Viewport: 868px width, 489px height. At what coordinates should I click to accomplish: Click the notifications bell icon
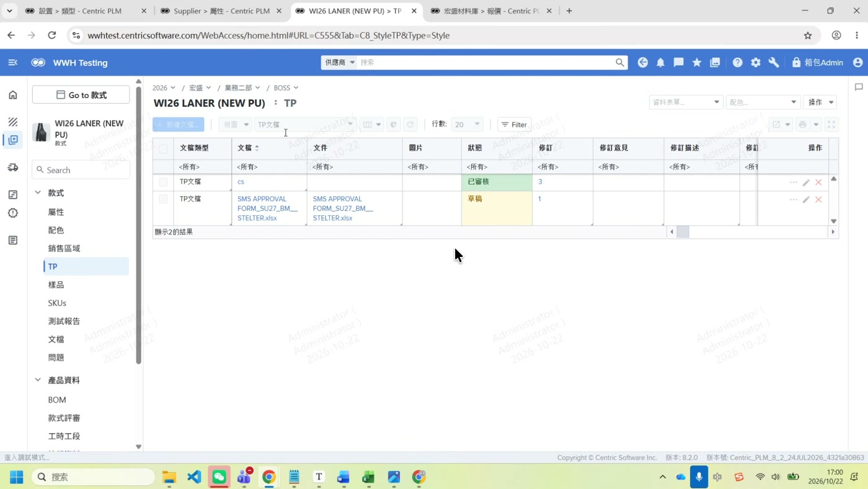pos(660,63)
